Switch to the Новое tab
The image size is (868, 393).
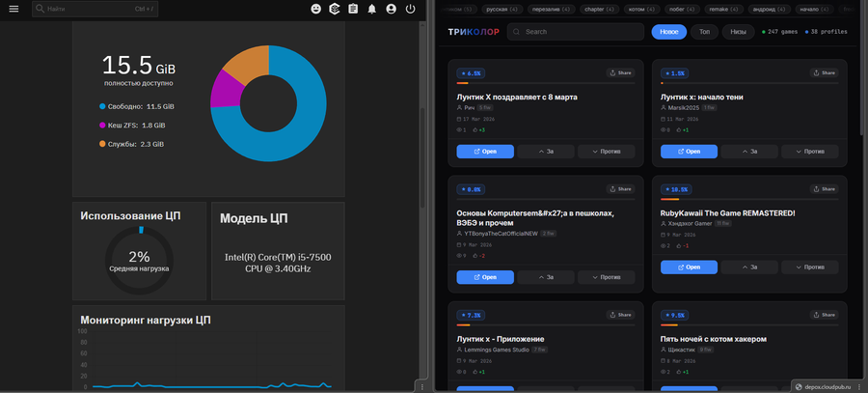click(x=668, y=32)
